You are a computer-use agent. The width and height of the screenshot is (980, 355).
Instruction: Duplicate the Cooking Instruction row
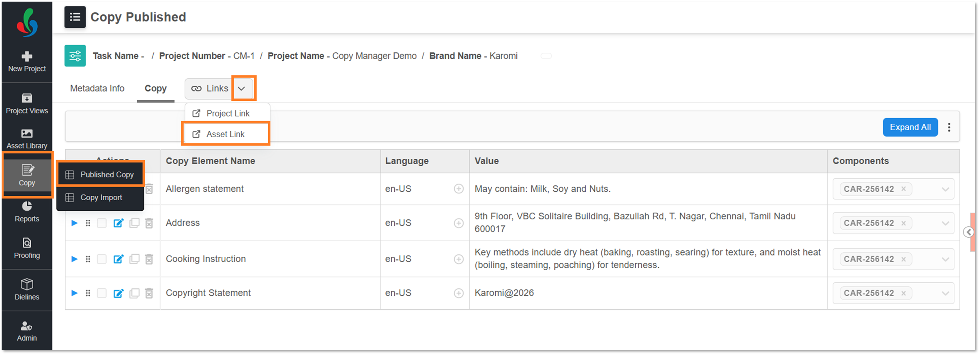click(x=134, y=259)
